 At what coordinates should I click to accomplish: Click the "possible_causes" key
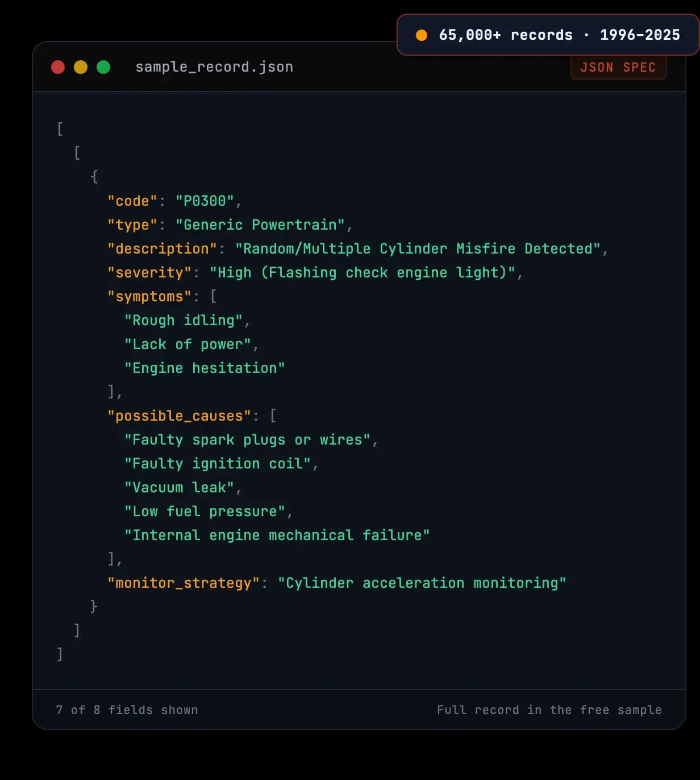click(x=180, y=416)
